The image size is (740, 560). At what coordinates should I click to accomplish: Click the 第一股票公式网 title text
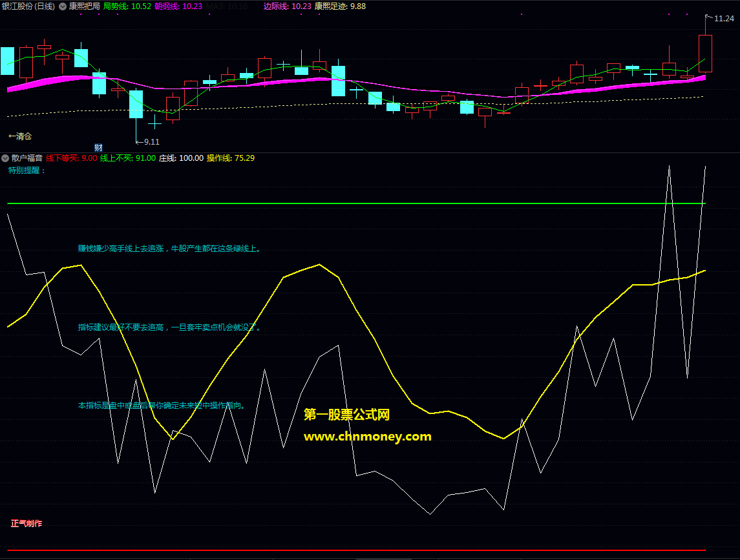[346, 415]
